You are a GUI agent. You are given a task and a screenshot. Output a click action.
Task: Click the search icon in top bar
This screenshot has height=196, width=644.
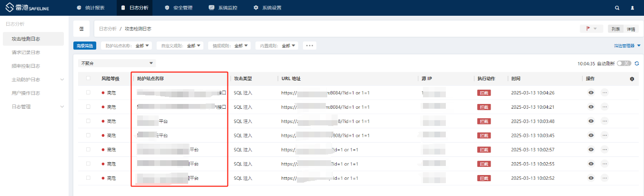point(617,8)
